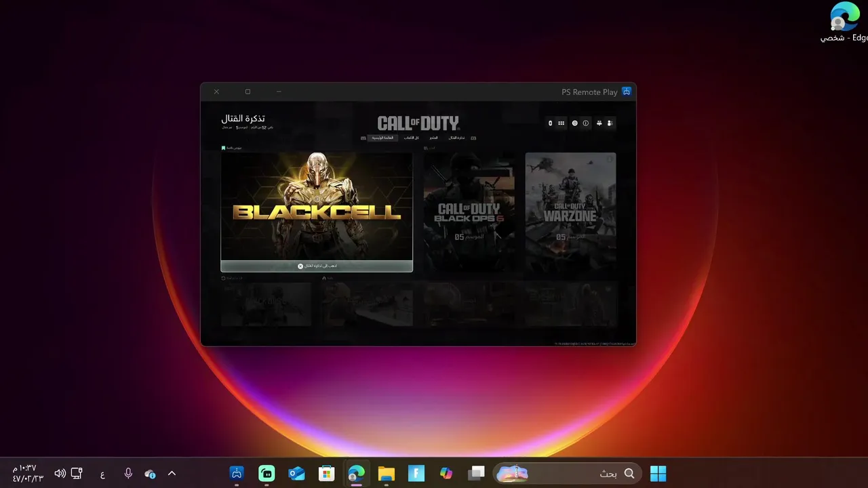Switch the input language indicator ع
Image resolution: width=868 pixels, height=488 pixels.
pyautogui.click(x=102, y=474)
